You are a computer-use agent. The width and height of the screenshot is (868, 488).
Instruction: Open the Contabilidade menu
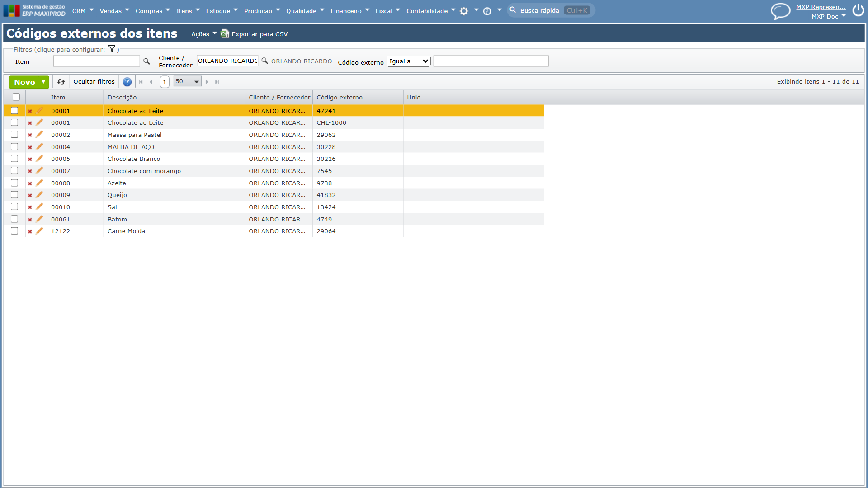431,11
